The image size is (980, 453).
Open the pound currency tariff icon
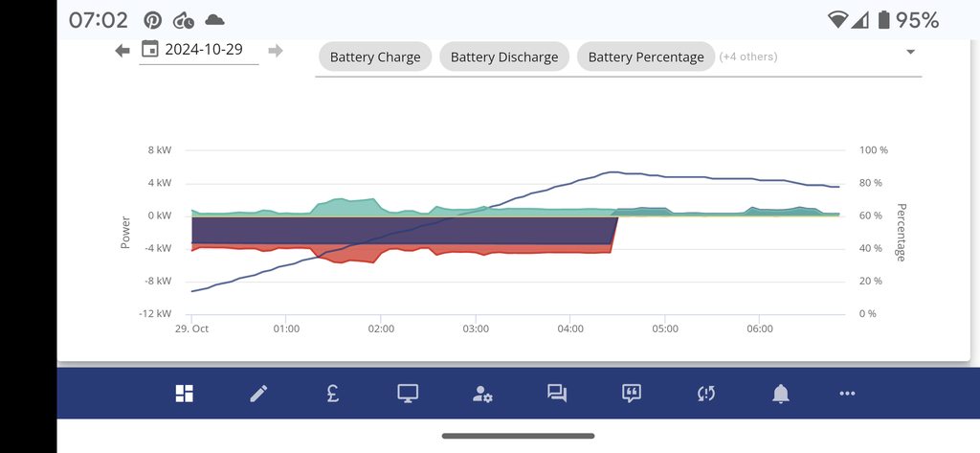[x=332, y=393]
